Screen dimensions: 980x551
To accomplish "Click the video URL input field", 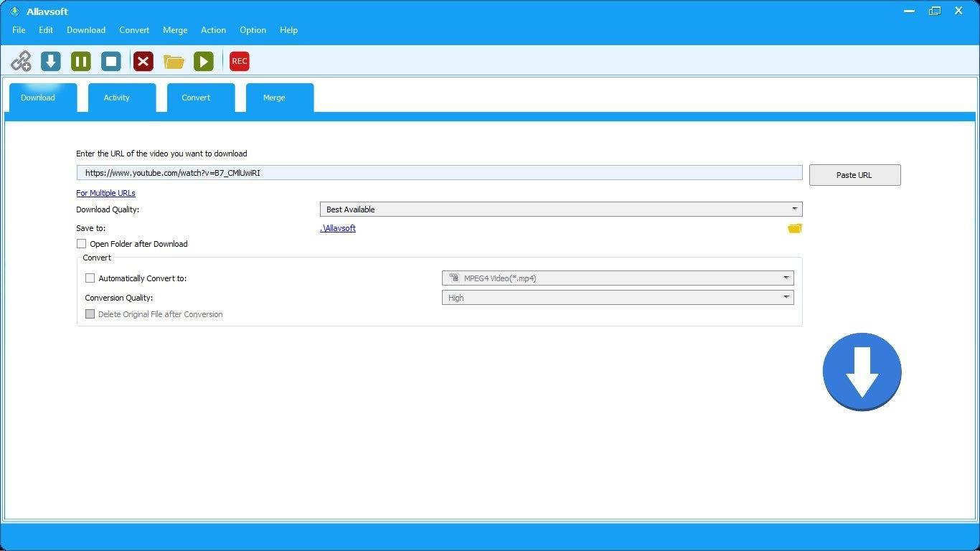I will (439, 173).
